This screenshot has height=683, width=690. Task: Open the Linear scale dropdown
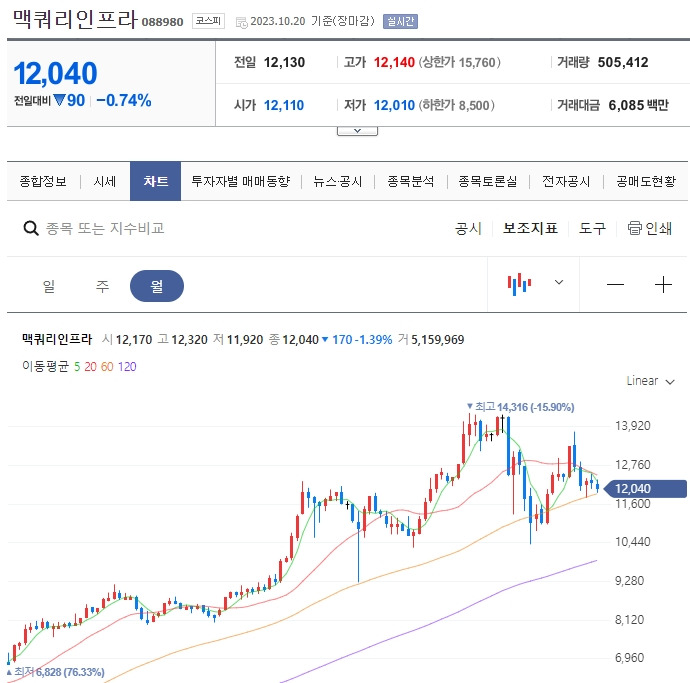point(650,381)
